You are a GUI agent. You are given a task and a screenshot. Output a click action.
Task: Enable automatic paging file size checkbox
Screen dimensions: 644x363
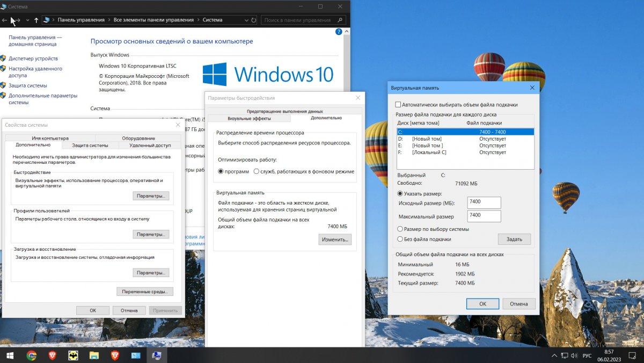398,105
